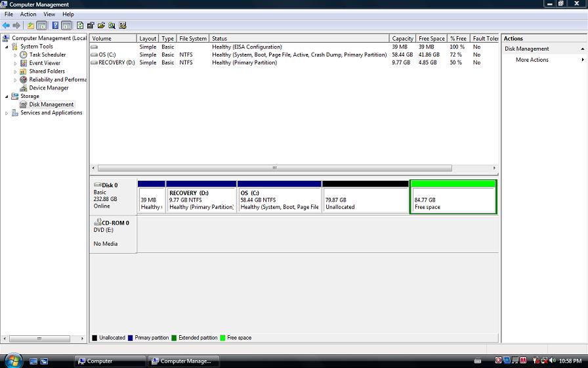The image size is (588, 368).
Task: Click the Properties toolbar icon
Action: pos(91,26)
